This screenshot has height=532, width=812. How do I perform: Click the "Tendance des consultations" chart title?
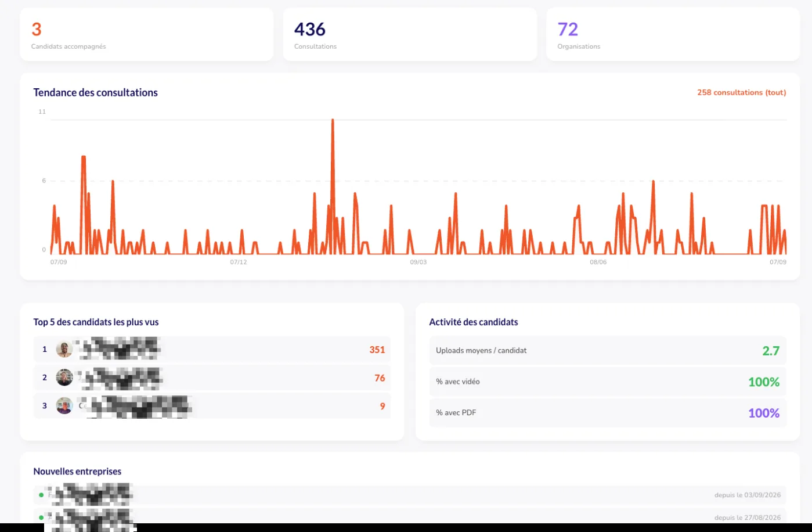95,92
